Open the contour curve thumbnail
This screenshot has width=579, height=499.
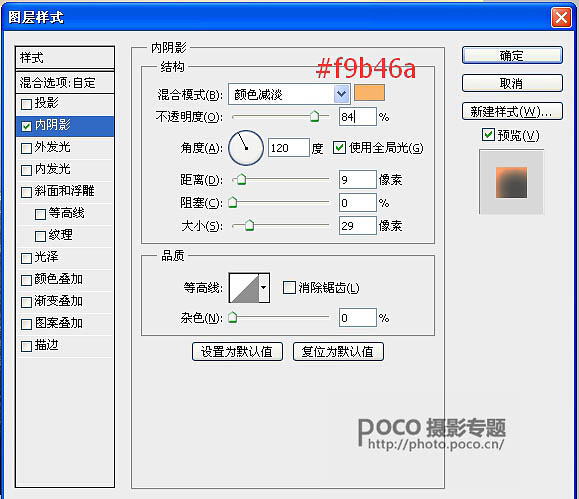pos(244,288)
